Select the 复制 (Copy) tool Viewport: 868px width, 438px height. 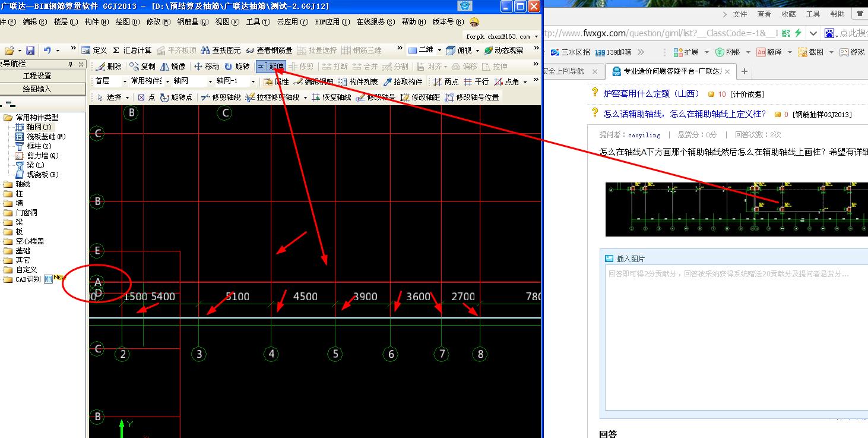point(142,66)
